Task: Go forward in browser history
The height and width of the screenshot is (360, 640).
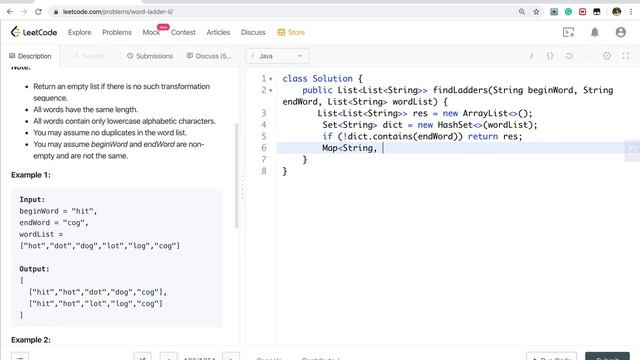Action: tap(24, 12)
